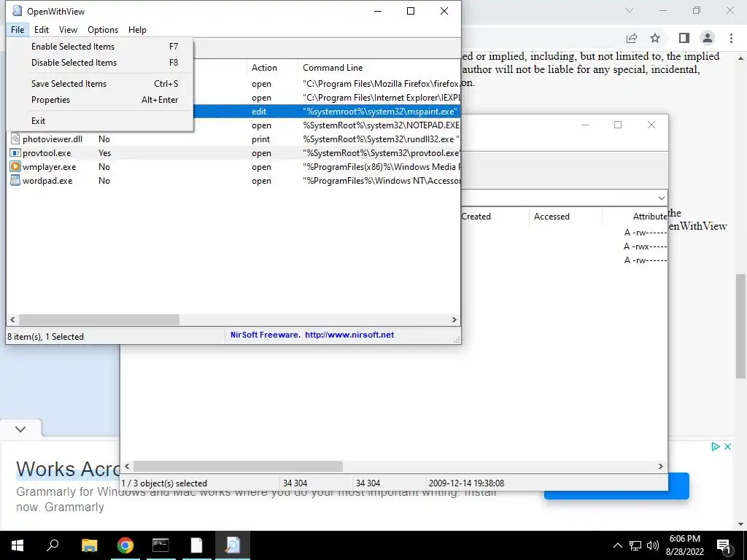747x560 pixels.
Task: Click the 'print' action cell
Action: coord(260,139)
